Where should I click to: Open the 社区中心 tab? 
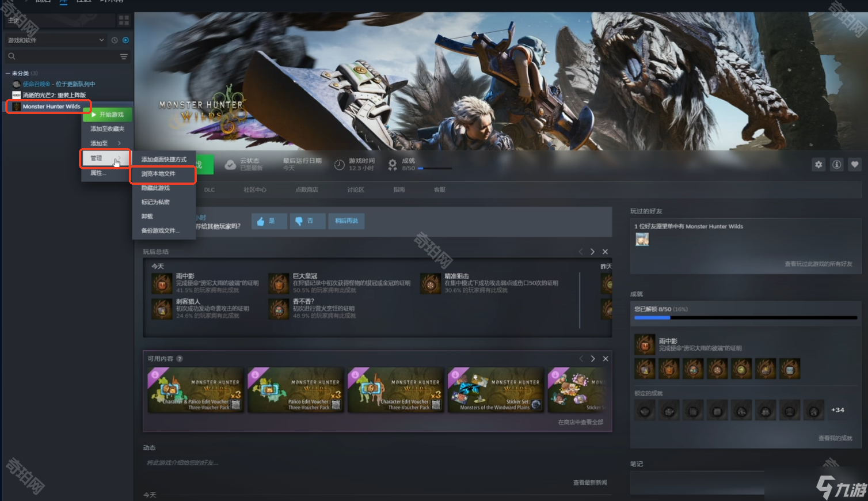(255, 189)
